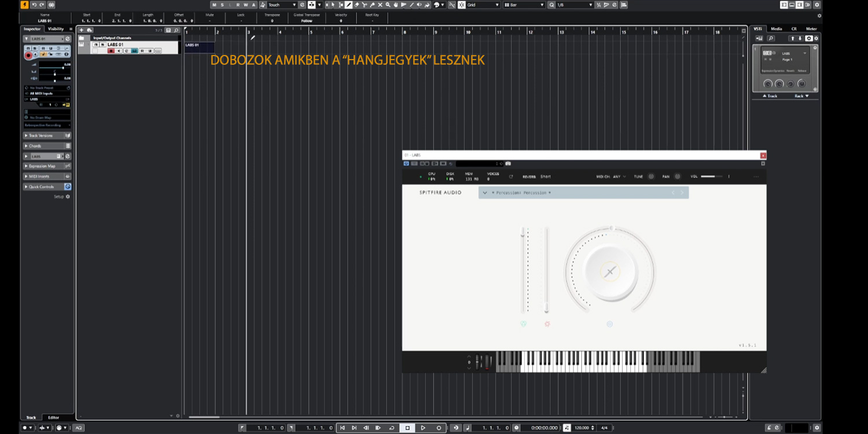
Task: Click the timecode display 0:00:00.000
Action: [545, 428]
